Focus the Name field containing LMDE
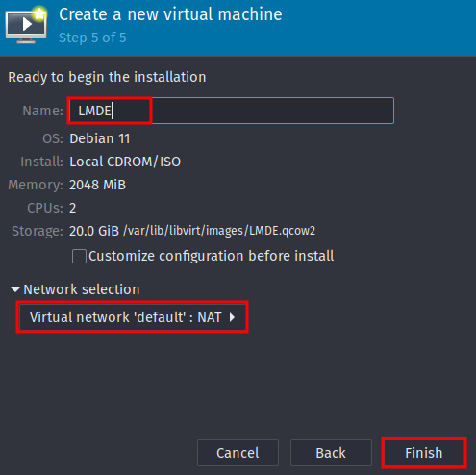Image resolution: width=476 pixels, height=475 pixels. [232, 111]
